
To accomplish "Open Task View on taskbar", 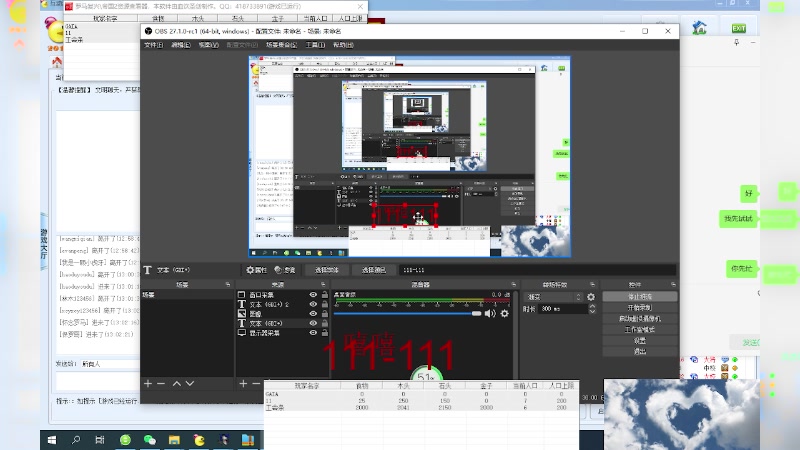I will [100, 440].
